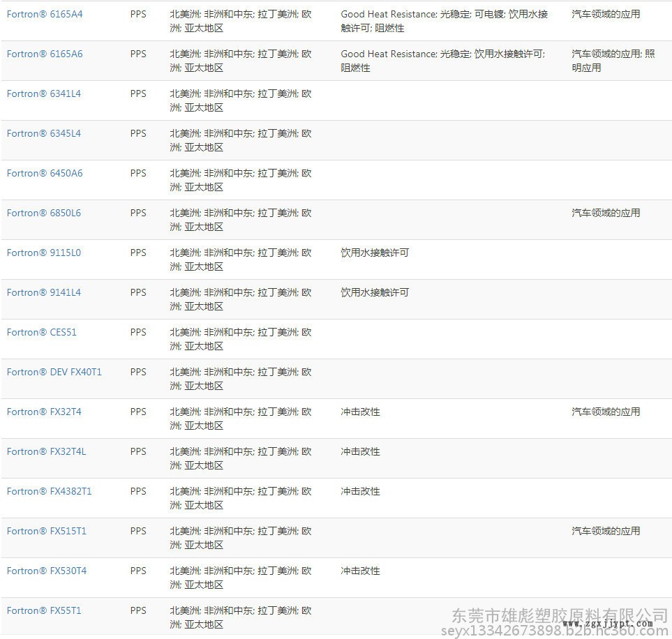Open the Fortron CES51 link
Image resolution: width=672 pixels, height=639 pixels.
(x=42, y=332)
